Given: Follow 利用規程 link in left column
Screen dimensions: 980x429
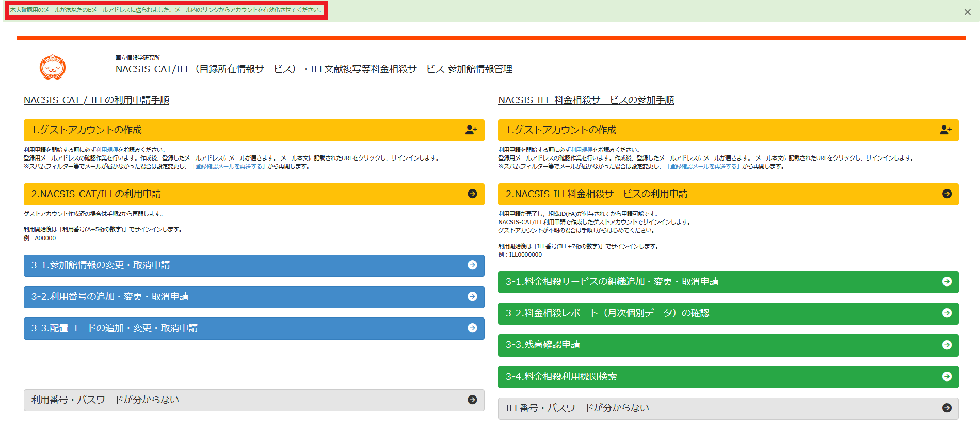Looking at the screenshot, I should click(107, 150).
